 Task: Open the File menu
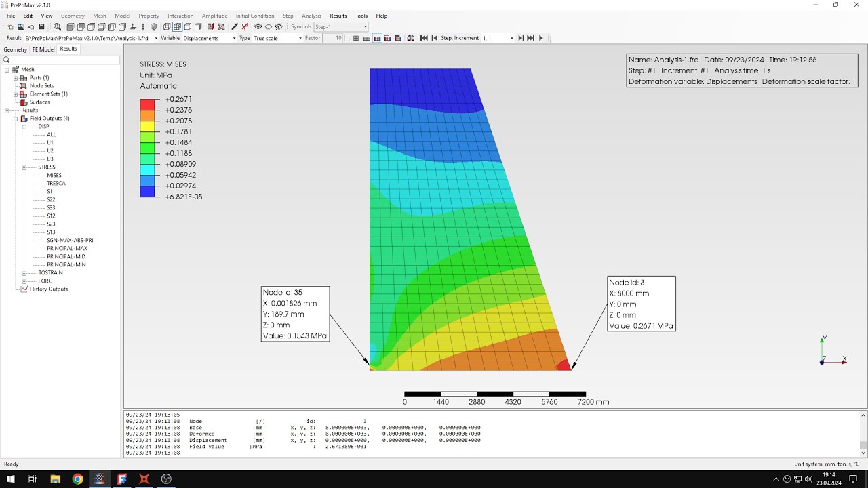pyautogui.click(x=11, y=16)
